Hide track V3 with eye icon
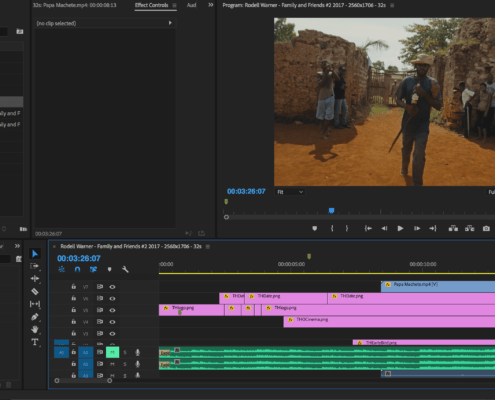Viewport: 495px width, 400px height. click(112, 333)
